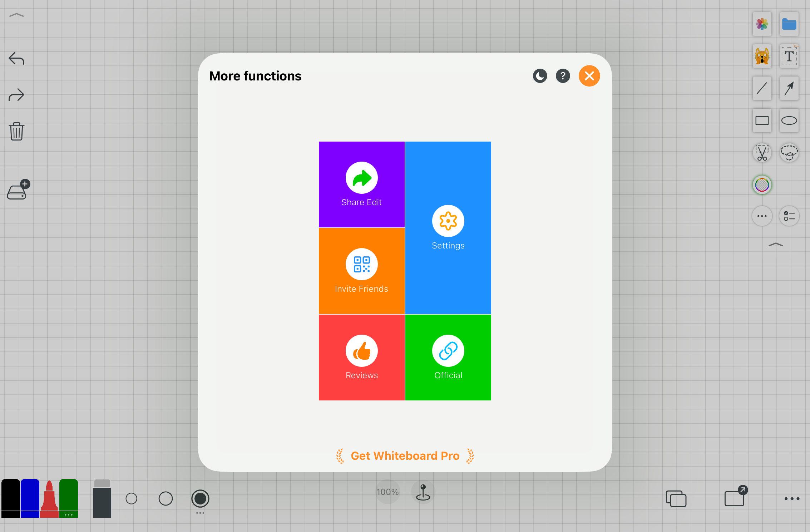Viewport: 810px width, 532px height.
Task: Toggle dark mode moon icon
Action: [540, 76]
